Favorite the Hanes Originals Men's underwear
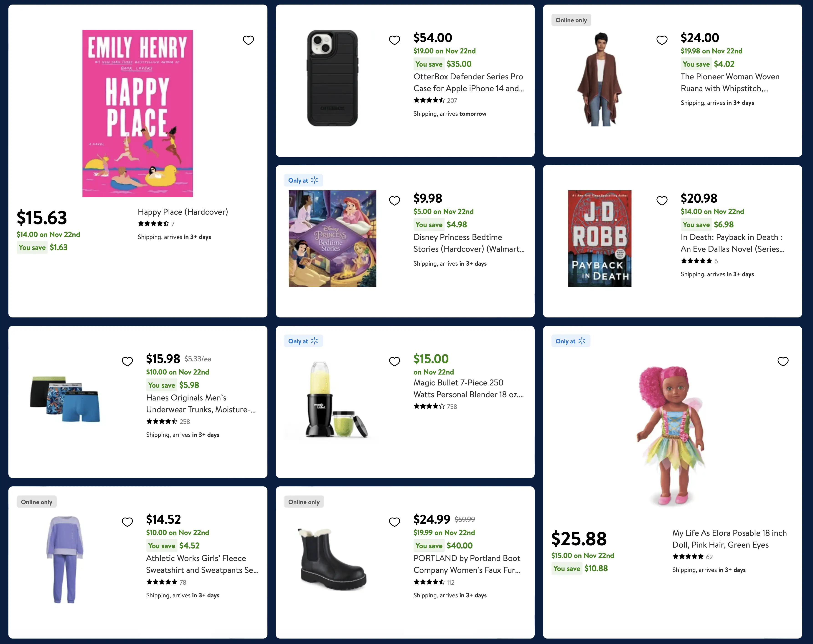 point(127,361)
